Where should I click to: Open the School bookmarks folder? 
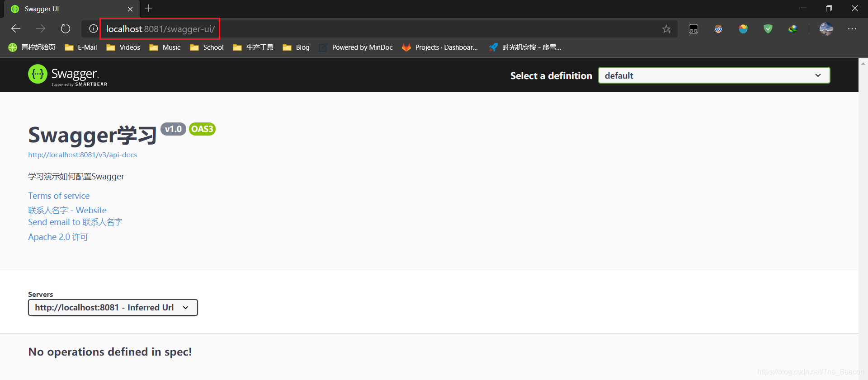(207, 47)
